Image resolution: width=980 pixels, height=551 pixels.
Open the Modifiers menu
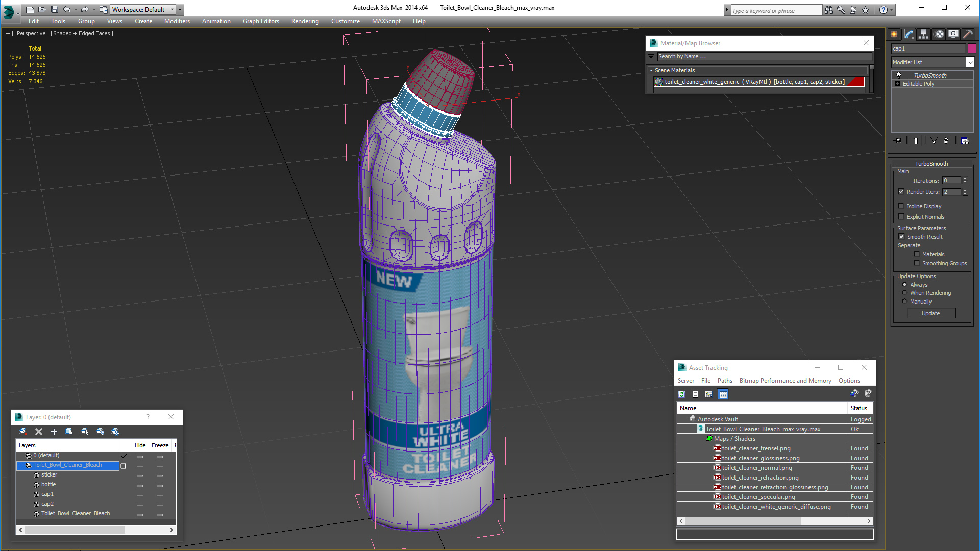(x=177, y=21)
